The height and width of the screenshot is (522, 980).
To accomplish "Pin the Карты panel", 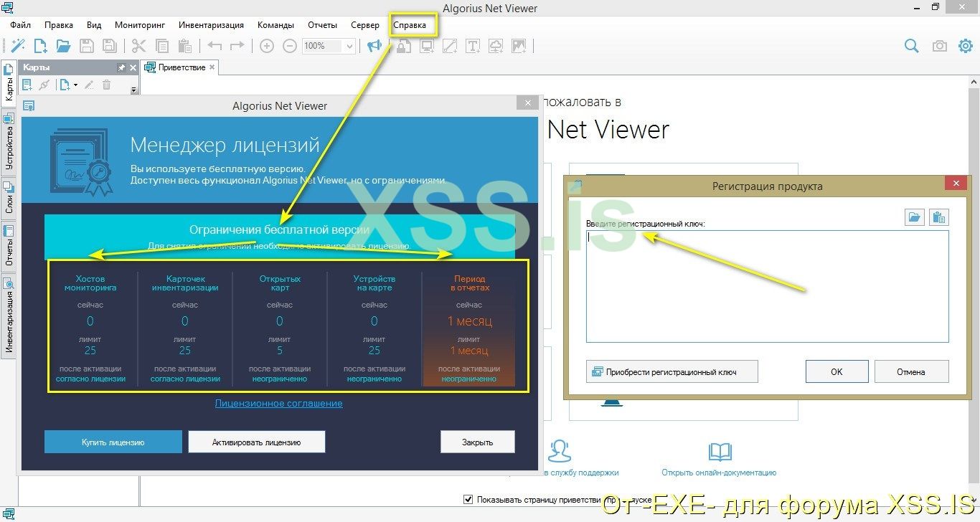I will [x=121, y=67].
